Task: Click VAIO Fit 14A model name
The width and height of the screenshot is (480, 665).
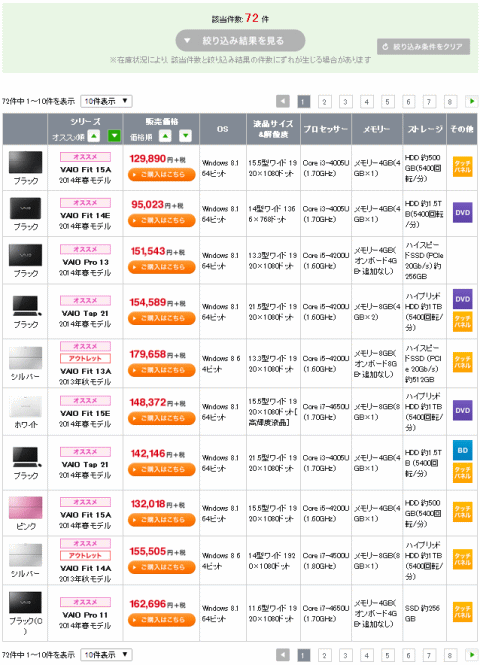Action: pos(85,568)
